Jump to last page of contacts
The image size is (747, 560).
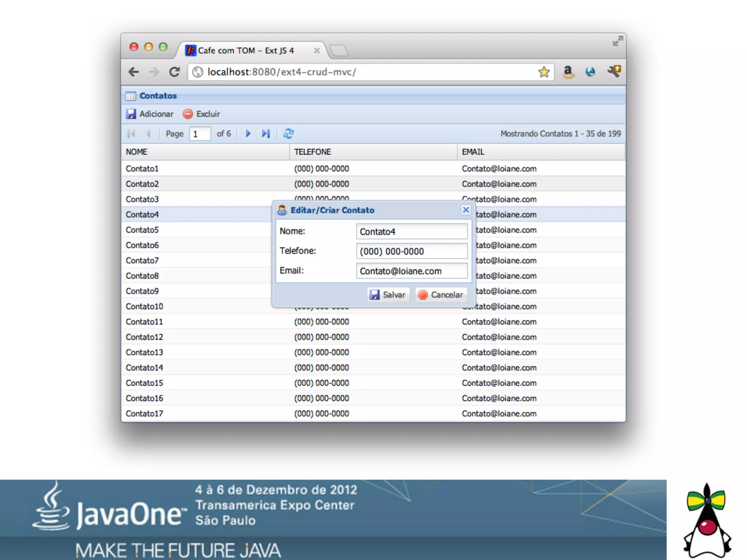[266, 133]
